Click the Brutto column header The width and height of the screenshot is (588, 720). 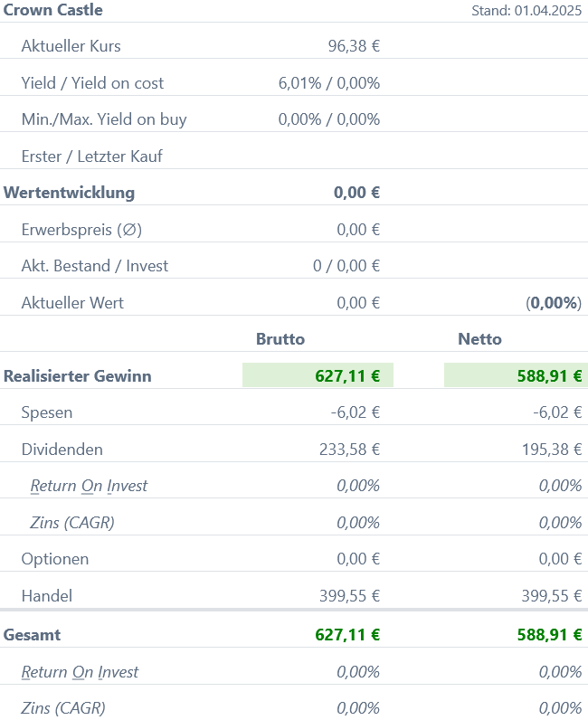[280, 339]
